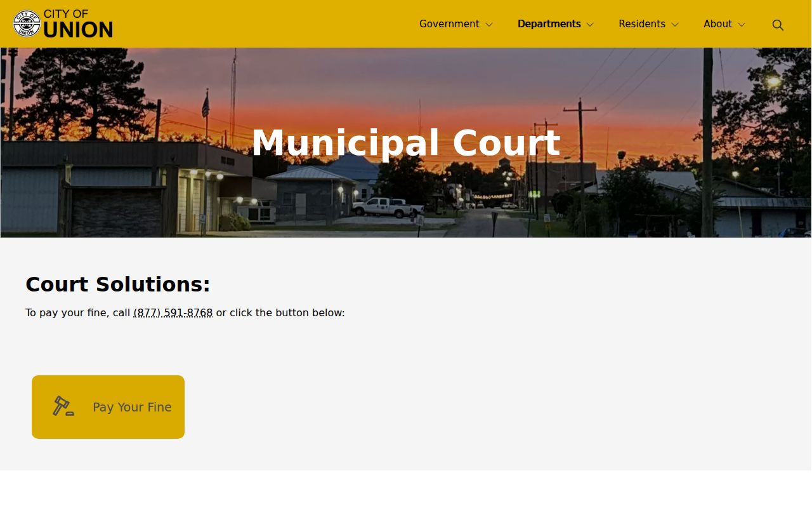Select the Municipal Court page heading
The width and height of the screenshot is (812, 508).
[x=406, y=143]
